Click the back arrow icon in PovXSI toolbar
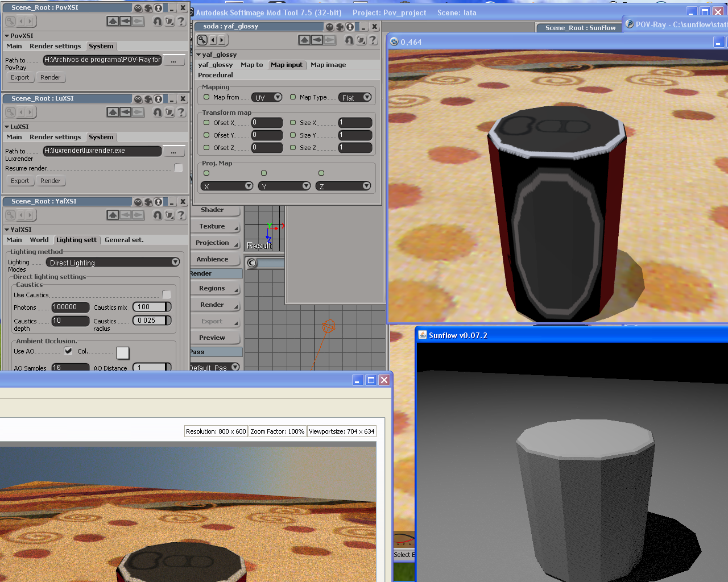Screen dimensions: 728x582 click(x=125, y=21)
